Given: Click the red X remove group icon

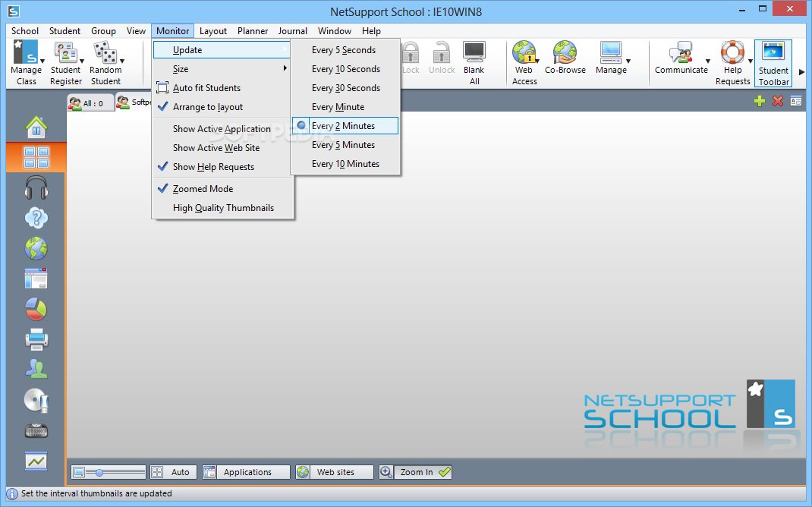Looking at the screenshot, I should click(x=778, y=101).
